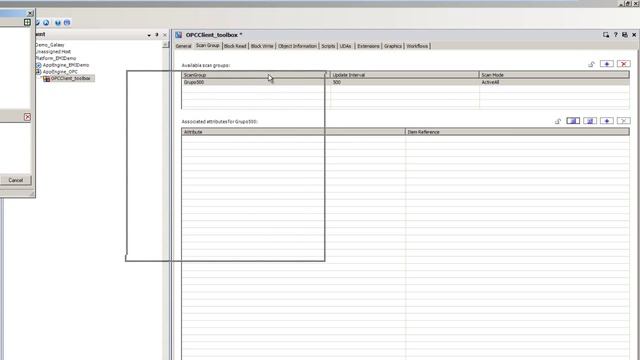
Task: Open the Block Write tab
Action: coord(262,46)
